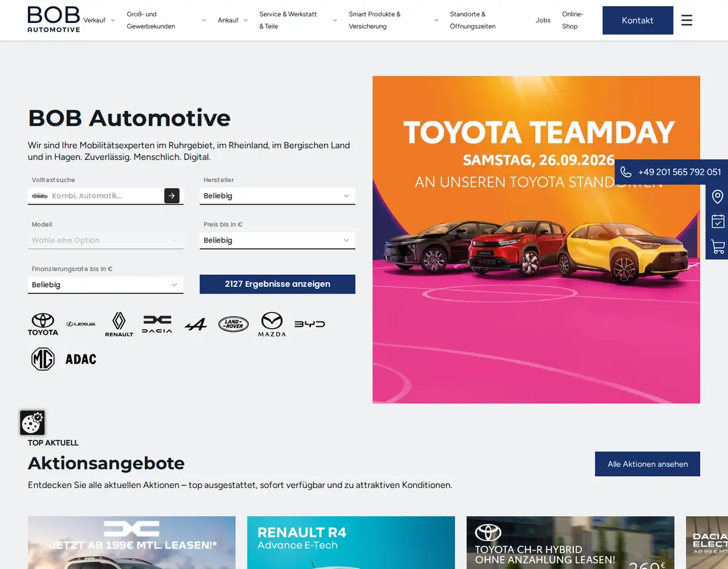
Task: Select the Mazda brand logo
Action: coord(272,325)
